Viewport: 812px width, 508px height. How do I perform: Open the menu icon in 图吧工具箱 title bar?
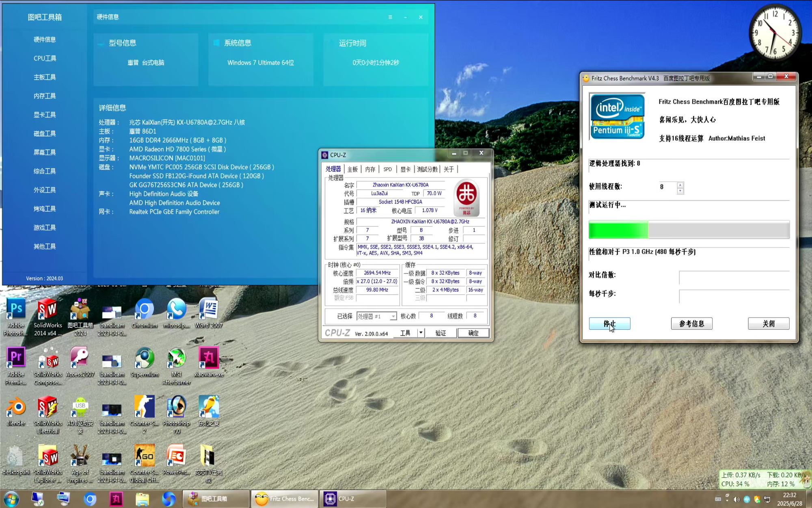[390, 17]
